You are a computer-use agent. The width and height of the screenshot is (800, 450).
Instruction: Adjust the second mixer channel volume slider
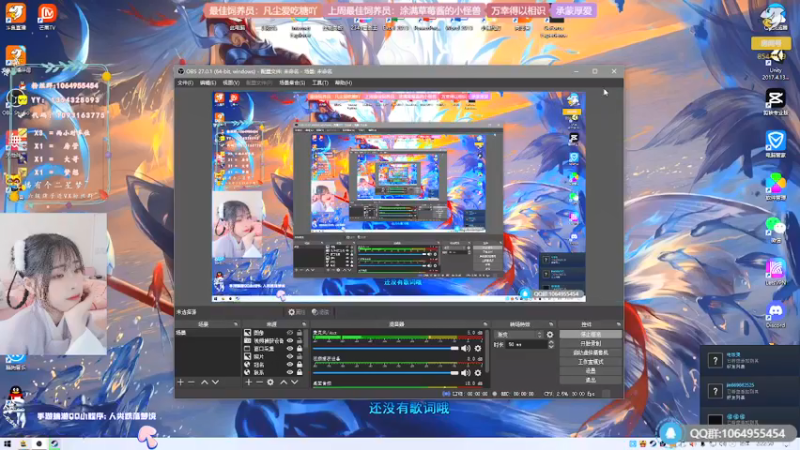point(386,373)
